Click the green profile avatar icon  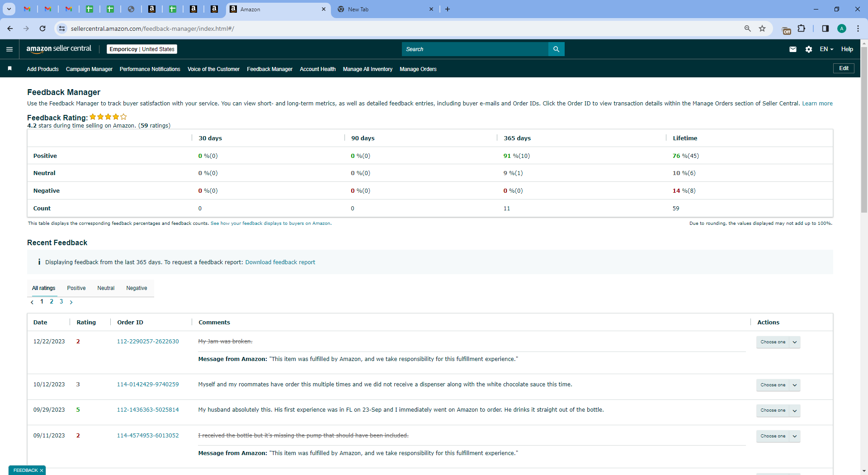[842, 28]
